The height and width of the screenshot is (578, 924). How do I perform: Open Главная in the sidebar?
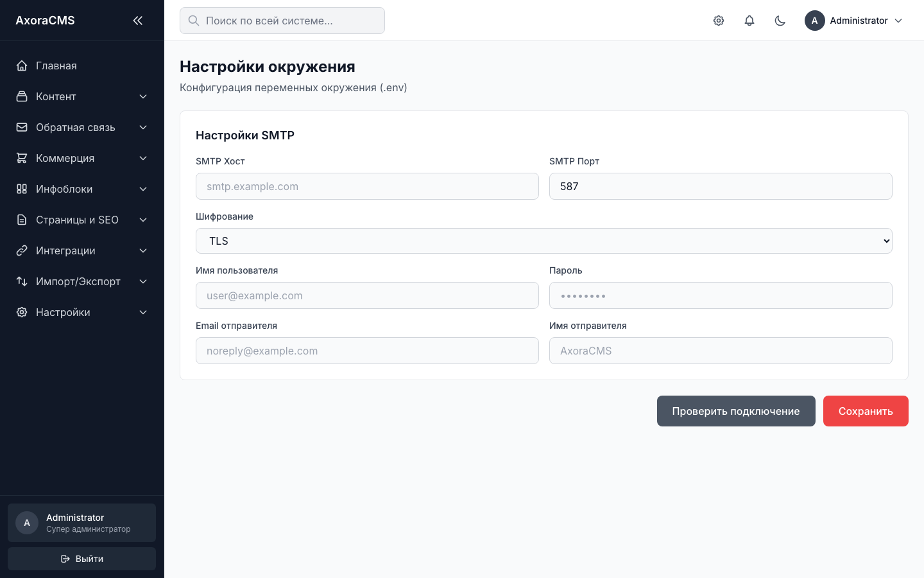[x=82, y=66]
